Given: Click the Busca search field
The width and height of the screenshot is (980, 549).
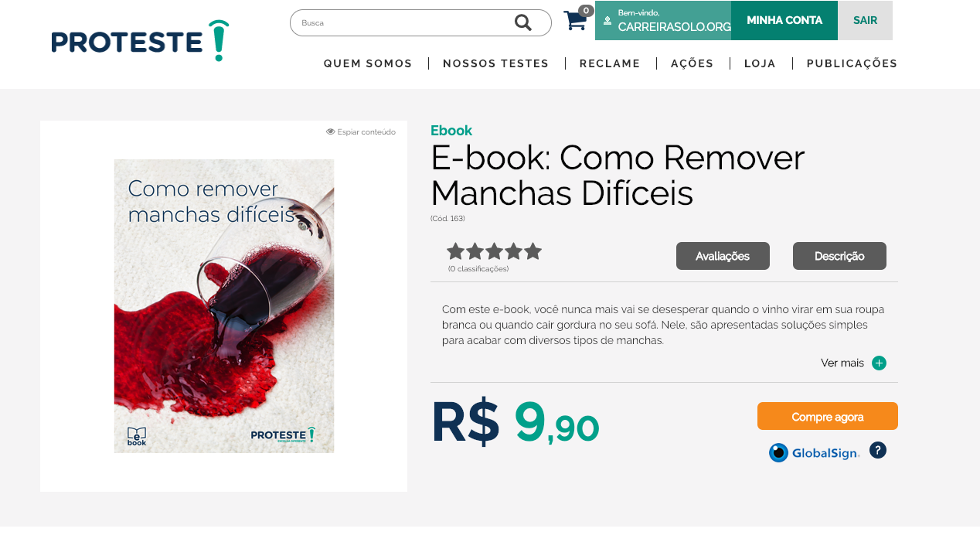Looking at the screenshot, I should (x=402, y=22).
